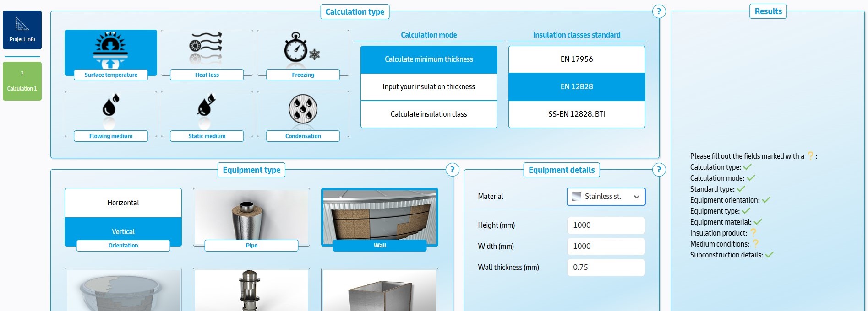Choose Flowing medium calculation type
Viewport: 868px width, 311px height.
[111, 116]
